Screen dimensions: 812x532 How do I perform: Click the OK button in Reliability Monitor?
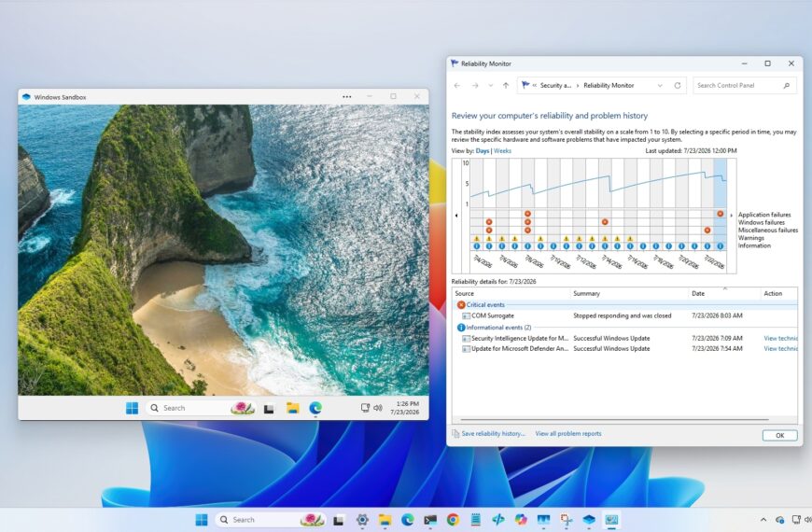point(779,435)
